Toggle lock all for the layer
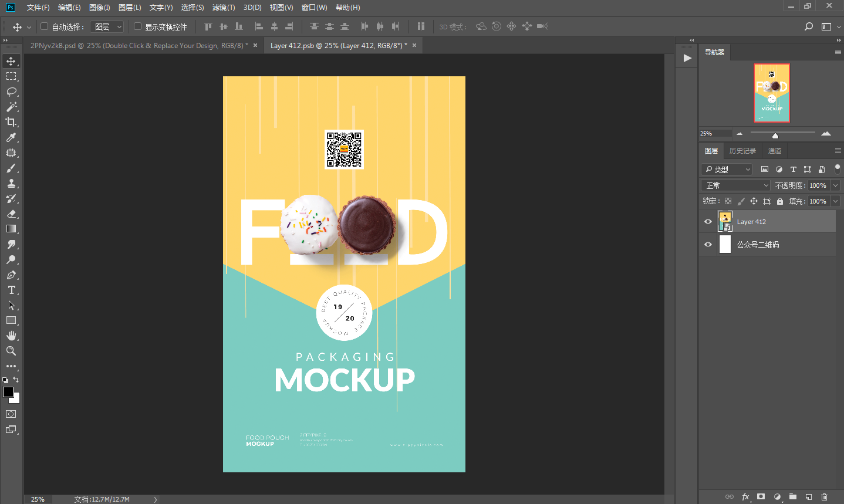 click(779, 201)
